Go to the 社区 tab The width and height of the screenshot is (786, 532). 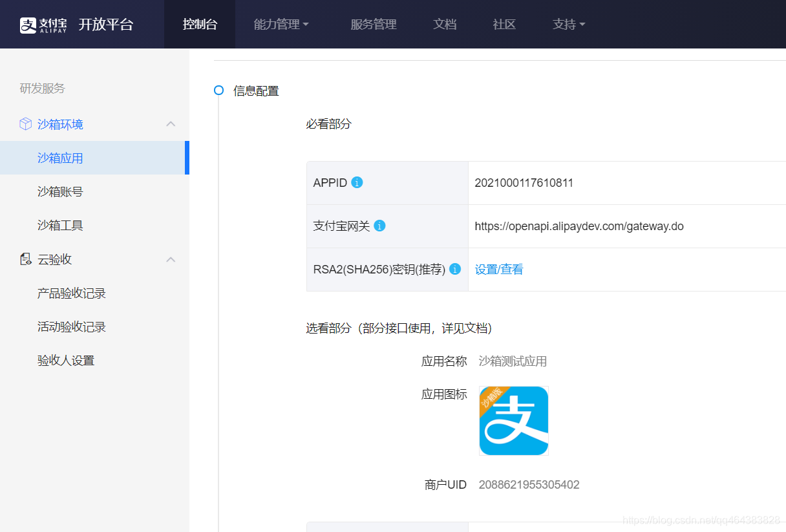pyautogui.click(x=504, y=25)
